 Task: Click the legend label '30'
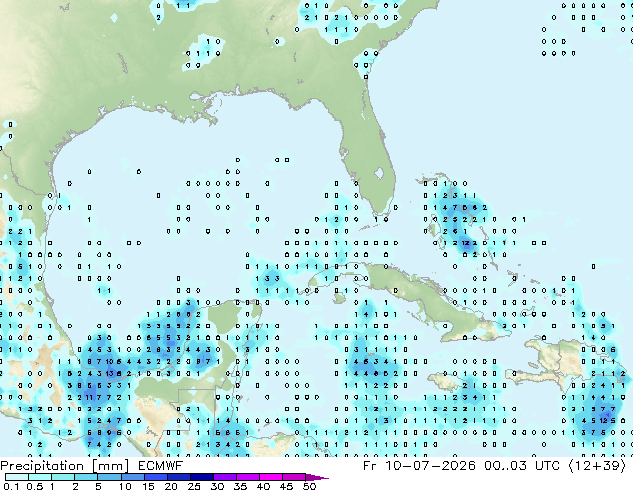(218, 486)
